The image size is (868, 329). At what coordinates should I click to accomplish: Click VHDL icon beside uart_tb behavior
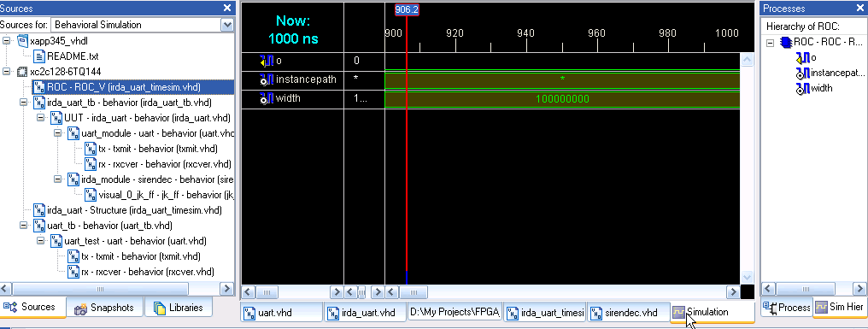(39, 226)
